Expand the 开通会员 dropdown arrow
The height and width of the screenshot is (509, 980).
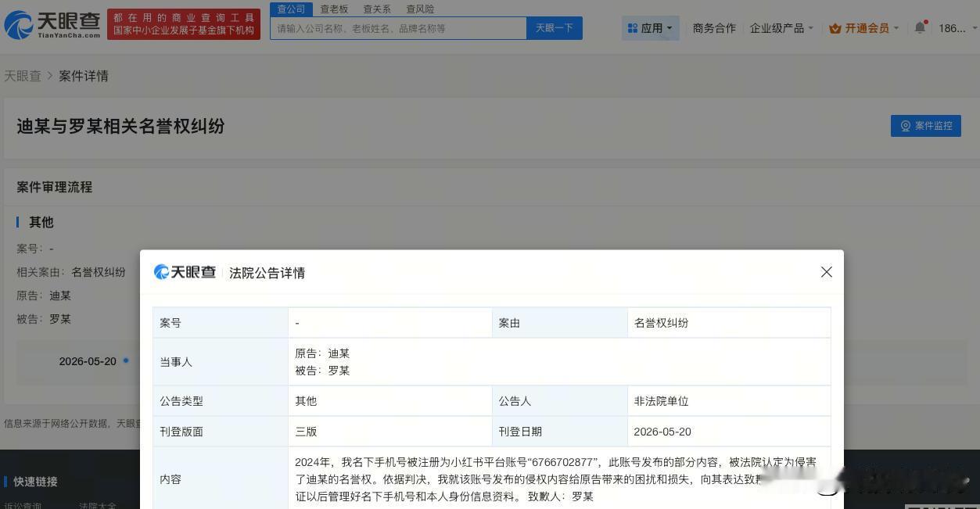(896, 28)
